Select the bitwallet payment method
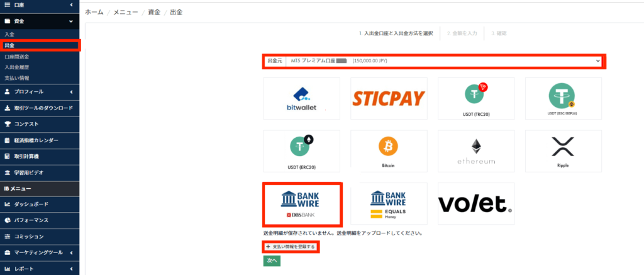 (301, 99)
